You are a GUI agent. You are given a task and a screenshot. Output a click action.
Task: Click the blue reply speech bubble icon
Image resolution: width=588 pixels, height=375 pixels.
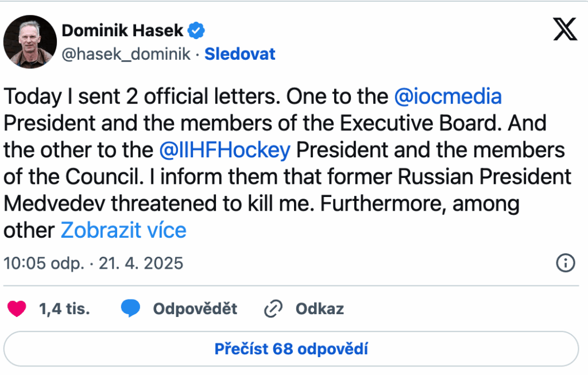coord(131,309)
